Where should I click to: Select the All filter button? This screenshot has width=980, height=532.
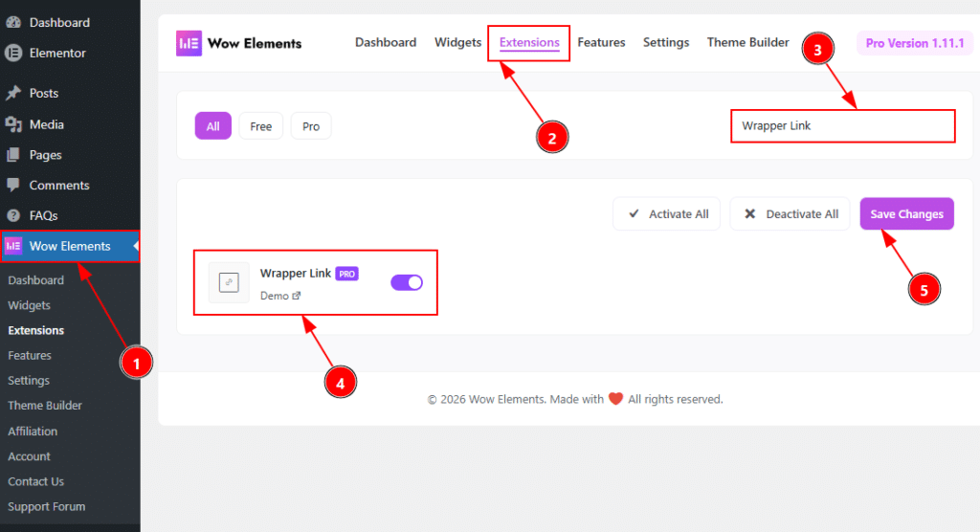(x=213, y=126)
